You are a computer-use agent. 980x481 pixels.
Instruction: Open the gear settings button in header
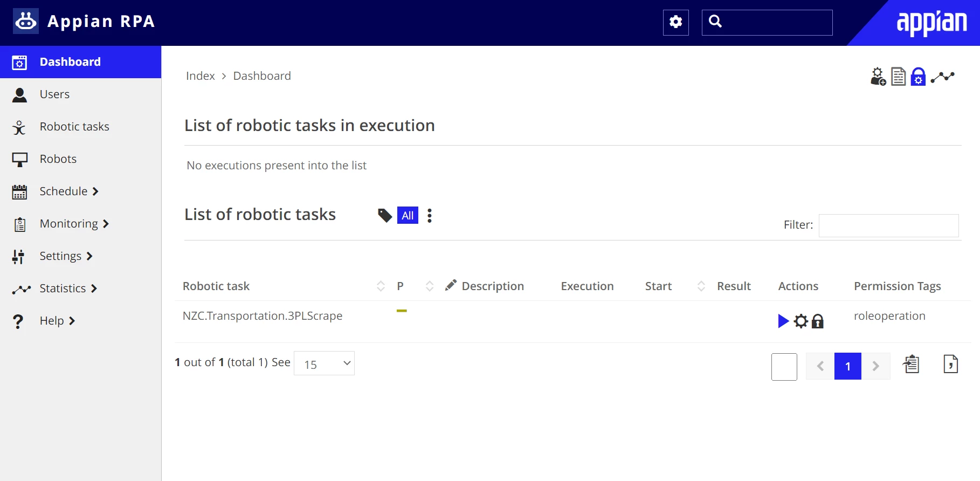[x=676, y=22]
